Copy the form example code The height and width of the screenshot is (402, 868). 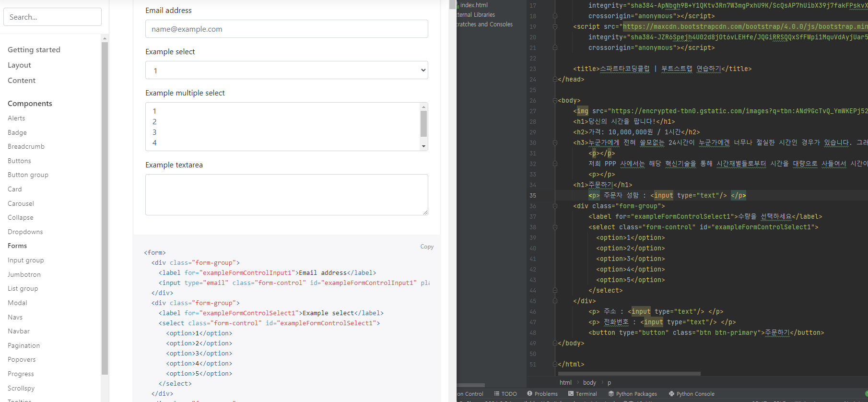(427, 247)
